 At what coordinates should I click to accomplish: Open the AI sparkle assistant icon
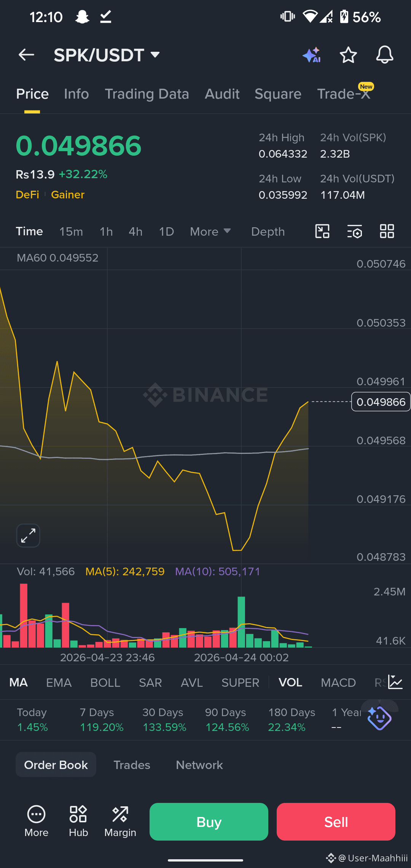click(312, 55)
